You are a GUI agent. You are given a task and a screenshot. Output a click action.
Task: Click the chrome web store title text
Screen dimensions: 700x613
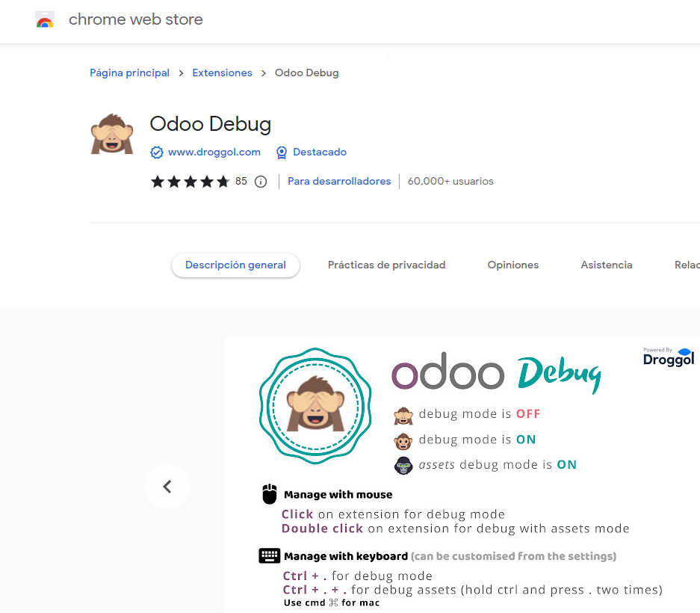point(136,19)
